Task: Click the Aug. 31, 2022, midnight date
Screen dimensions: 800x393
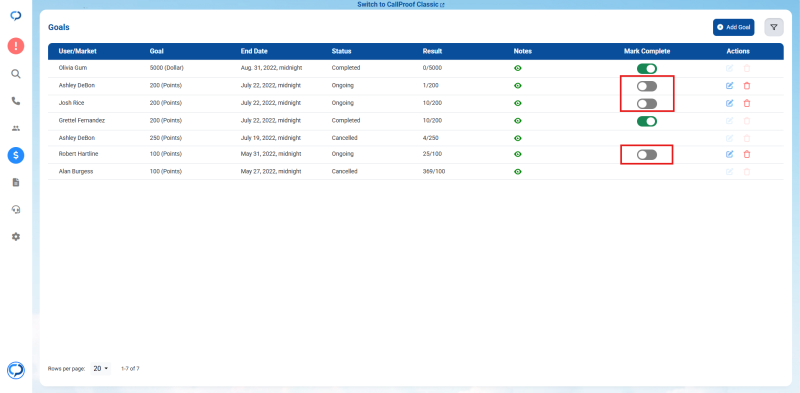Action: [x=271, y=68]
